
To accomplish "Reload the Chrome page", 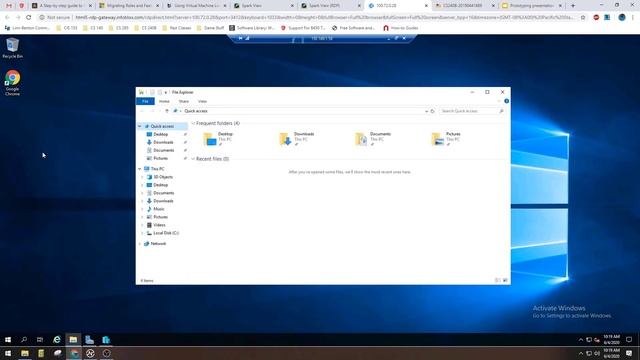I will (29, 18).
